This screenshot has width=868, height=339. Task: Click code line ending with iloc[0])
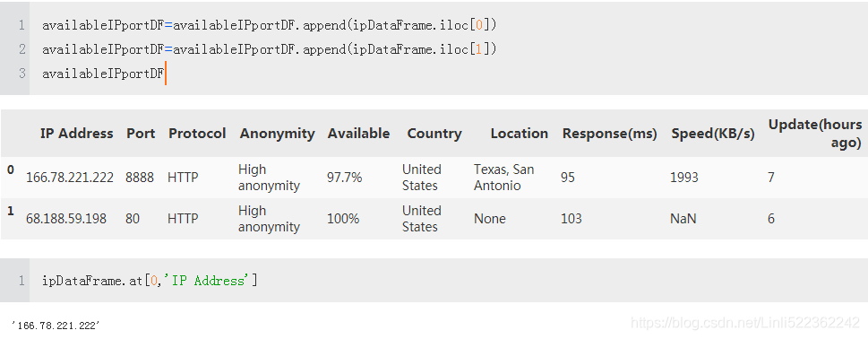click(269, 25)
